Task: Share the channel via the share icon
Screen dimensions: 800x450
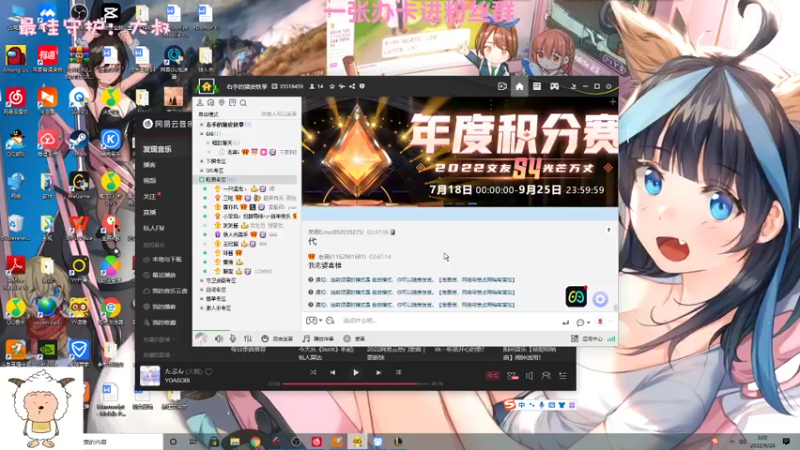Action: (x=352, y=87)
